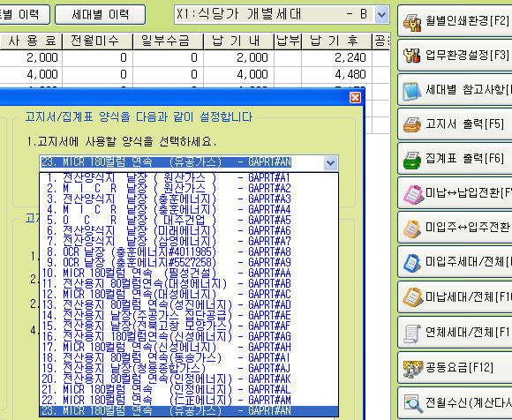Open 연체세대/전체 scroll document icon
This screenshot has width=512, height=420.
412,334
